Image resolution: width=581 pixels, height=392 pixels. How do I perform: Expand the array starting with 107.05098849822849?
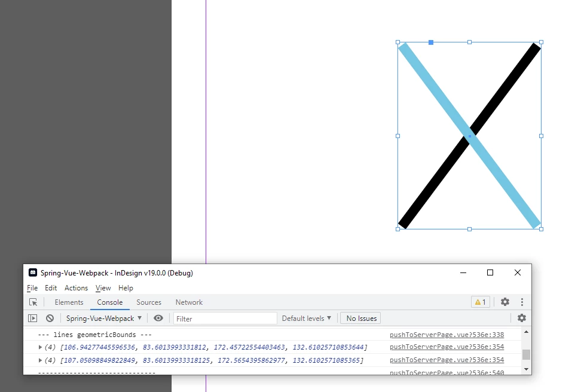[40, 360]
